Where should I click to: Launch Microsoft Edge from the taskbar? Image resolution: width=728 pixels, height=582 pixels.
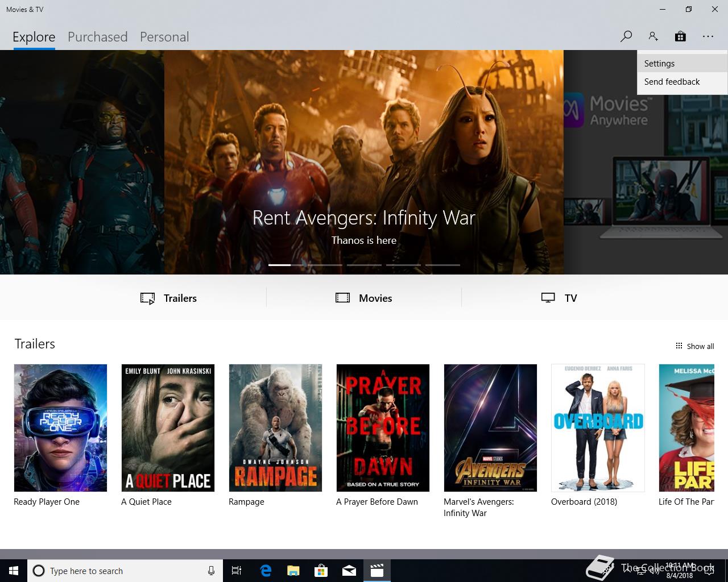(x=266, y=571)
